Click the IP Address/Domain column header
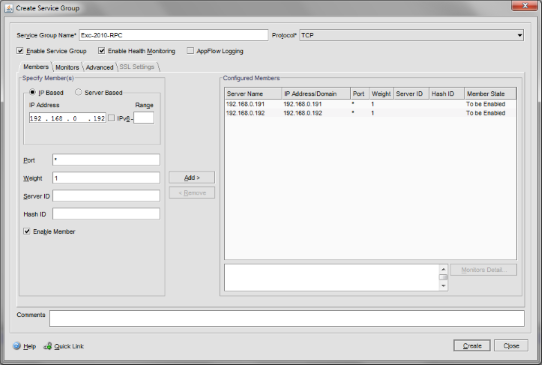The width and height of the screenshot is (542, 365). (x=316, y=94)
